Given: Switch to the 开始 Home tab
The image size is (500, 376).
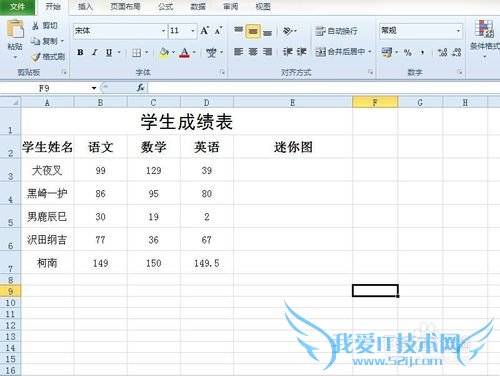Looking at the screenshot, I should tap(53, 7).
